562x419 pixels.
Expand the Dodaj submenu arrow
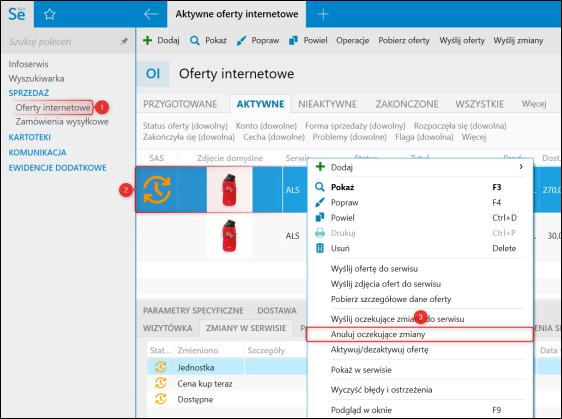point(521,167)
